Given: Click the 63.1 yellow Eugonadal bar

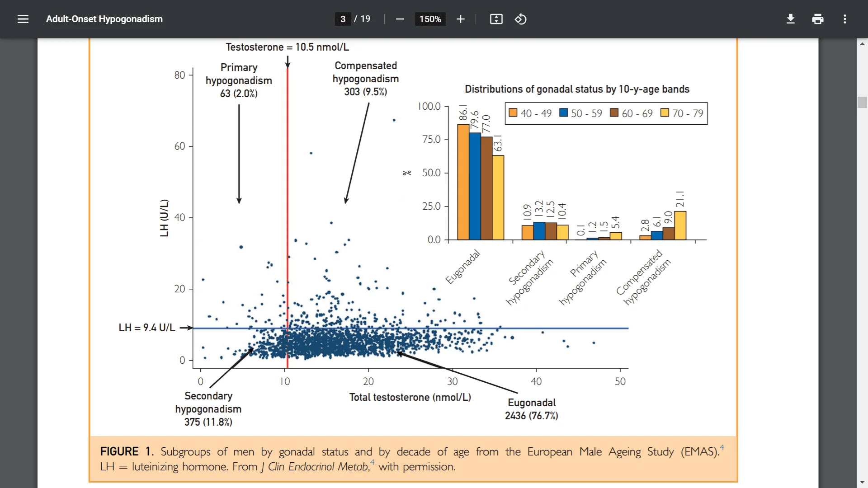Looking at the screenshot, I should tap(498, 197).
